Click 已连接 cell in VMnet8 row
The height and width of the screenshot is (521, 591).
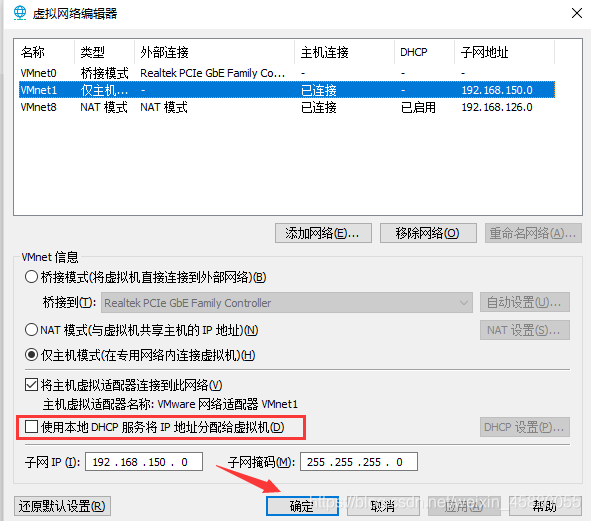[318, 107]
